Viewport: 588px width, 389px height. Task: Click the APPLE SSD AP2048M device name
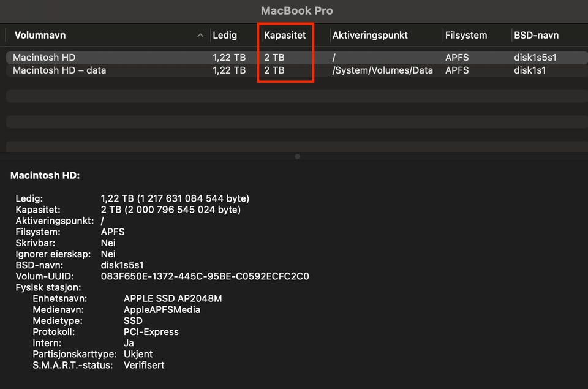point(173,298)
